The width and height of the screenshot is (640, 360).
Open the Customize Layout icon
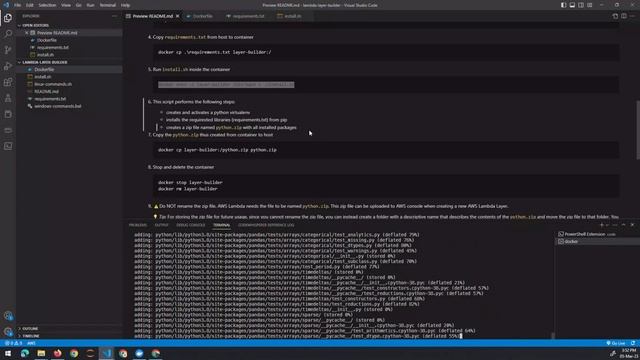click(x=590, y=5)
